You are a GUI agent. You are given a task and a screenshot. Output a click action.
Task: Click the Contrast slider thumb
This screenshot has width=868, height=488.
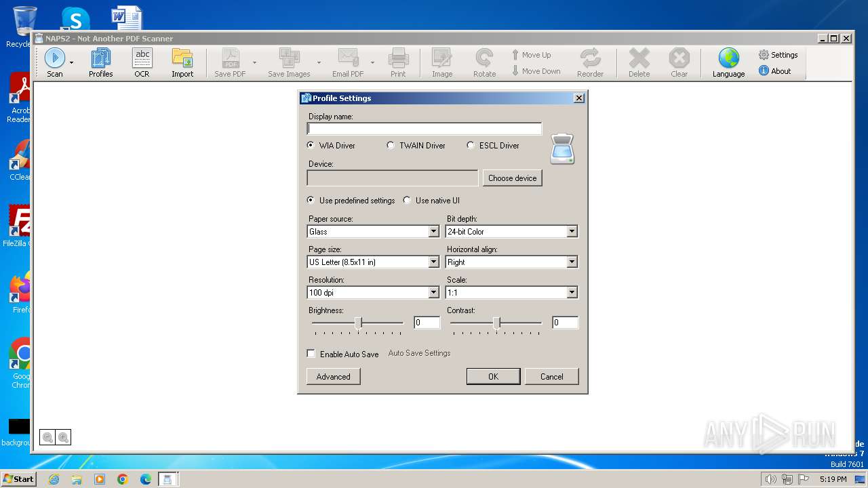pyautogui.click(x=496, y=323)
